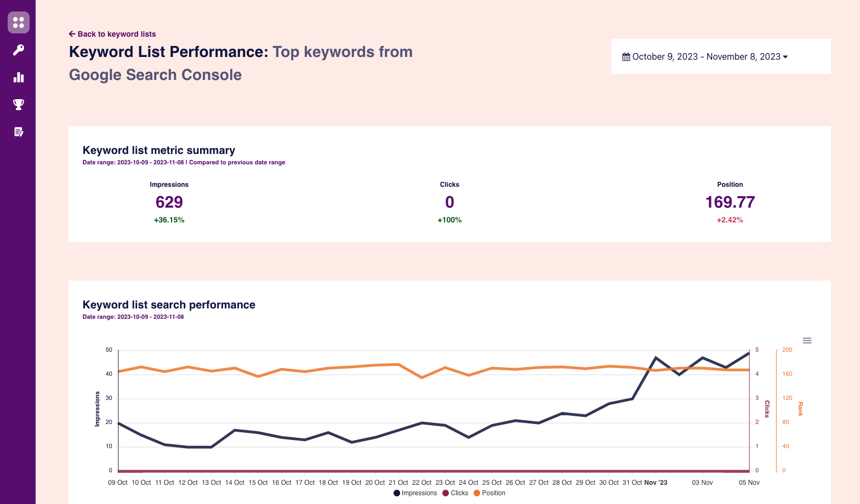Open the chart hamburger export menu
Viewport: 860px width, 504px height.
click(x=807, y=340)
